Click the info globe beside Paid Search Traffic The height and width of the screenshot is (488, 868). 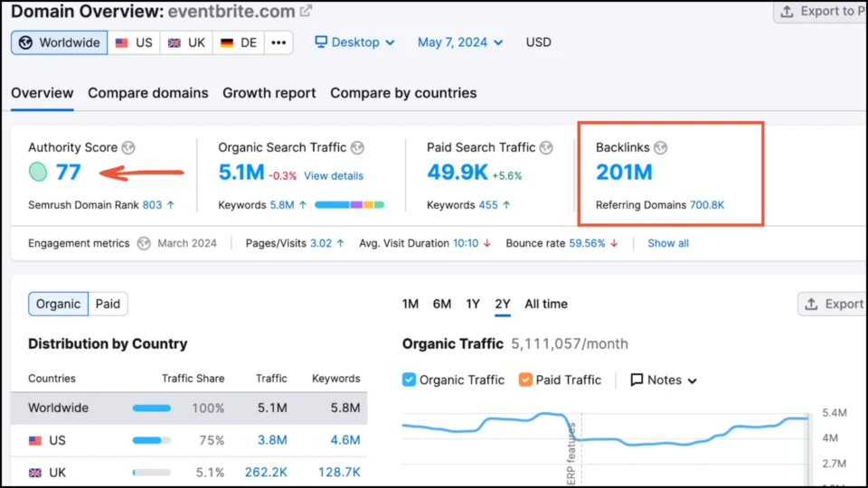coord(546,147)
